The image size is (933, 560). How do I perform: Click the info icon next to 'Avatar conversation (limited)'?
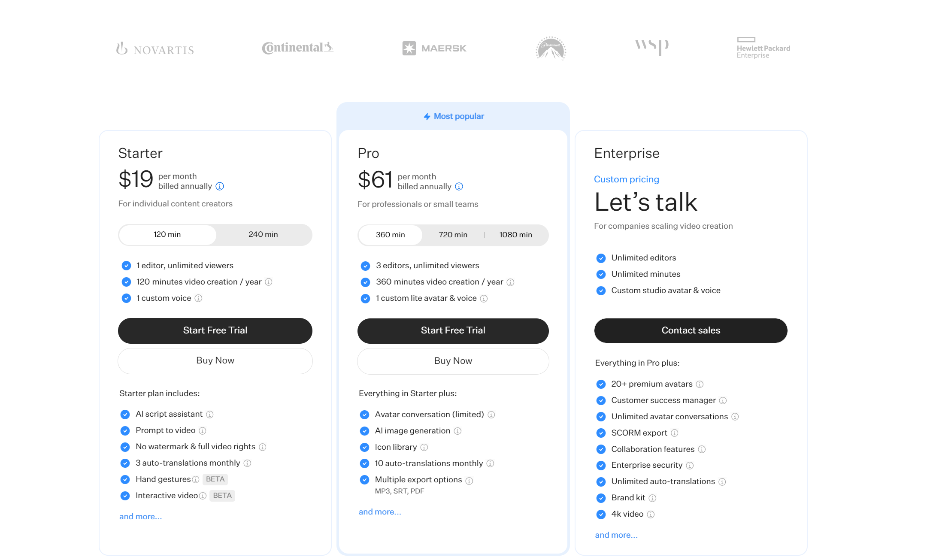(492, 415)
